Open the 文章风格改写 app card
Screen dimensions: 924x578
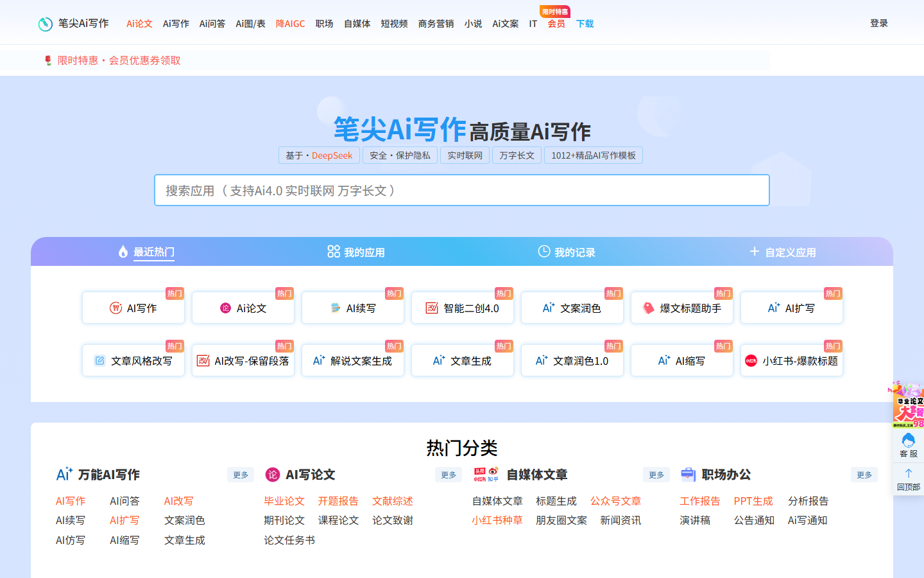pyautogui.click(x=133, y=360)
